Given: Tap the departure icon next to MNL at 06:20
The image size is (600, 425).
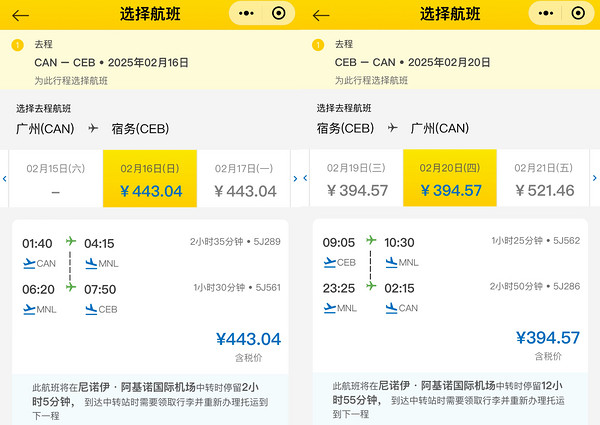Looking at the screenshot, I should 29,309.
